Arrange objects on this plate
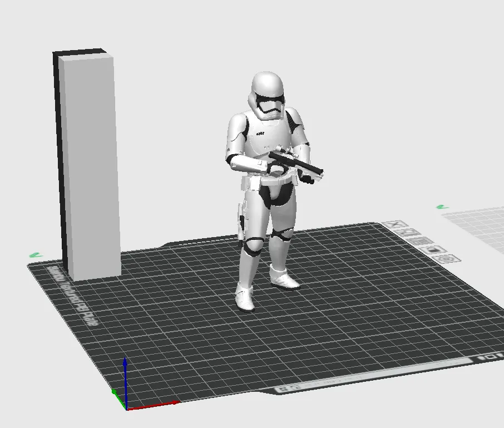Image resolution: width=504 pixels, height=428 pixels. pyautogui.click(x=421, y=241)
